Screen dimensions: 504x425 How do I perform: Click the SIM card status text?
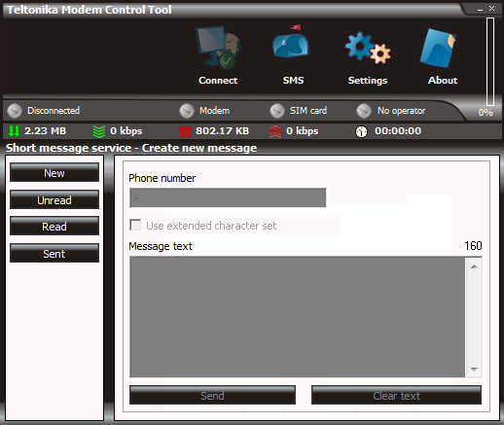(308, 111)
